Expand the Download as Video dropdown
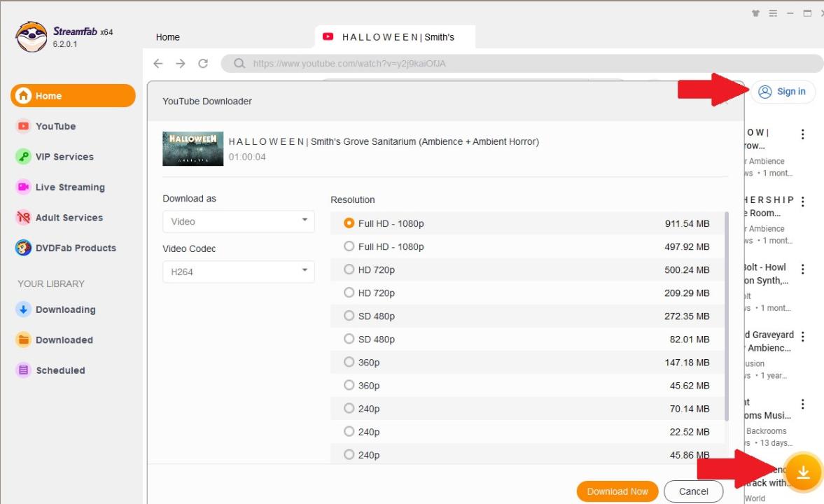Viewport: 824px width, 504px height. coord(238,221)
